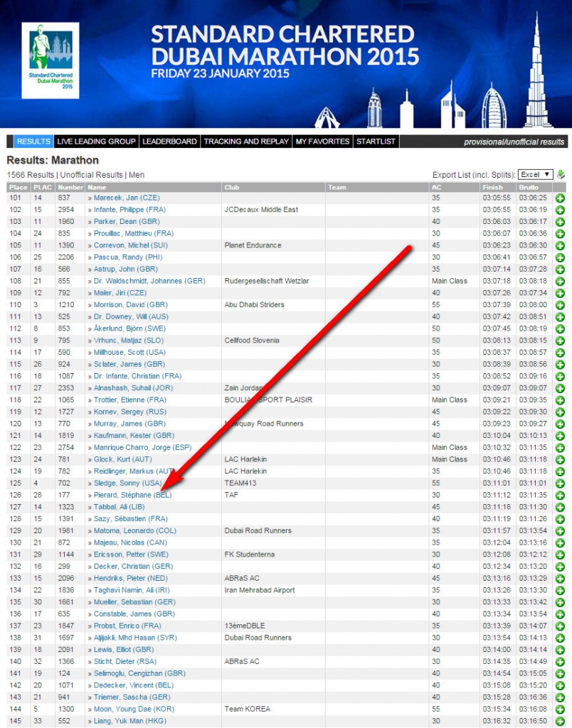Go to TRACKING AND REPLAY tab

(246, 141)
